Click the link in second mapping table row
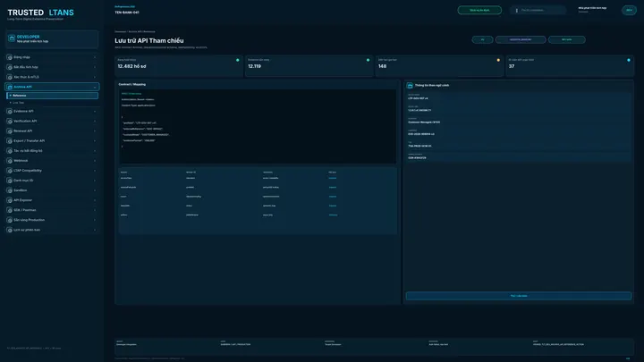 tap(332, 187)
